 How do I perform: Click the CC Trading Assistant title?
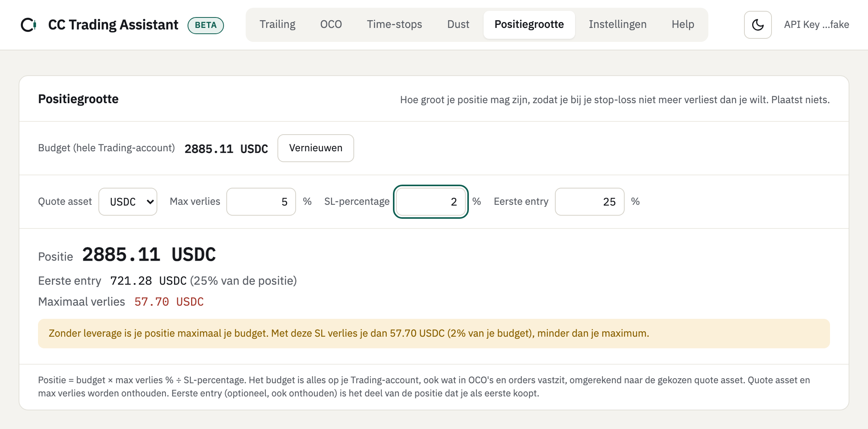tap(113, 25)
